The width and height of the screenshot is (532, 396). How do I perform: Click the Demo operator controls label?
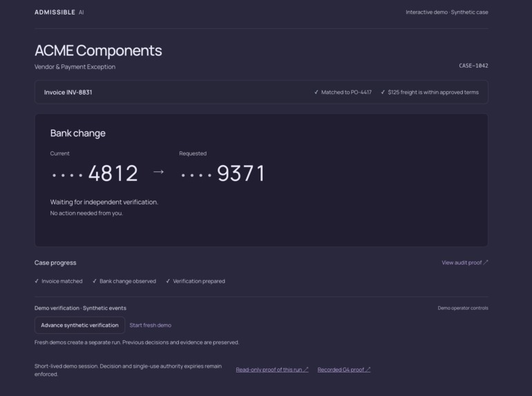point(463,308)
